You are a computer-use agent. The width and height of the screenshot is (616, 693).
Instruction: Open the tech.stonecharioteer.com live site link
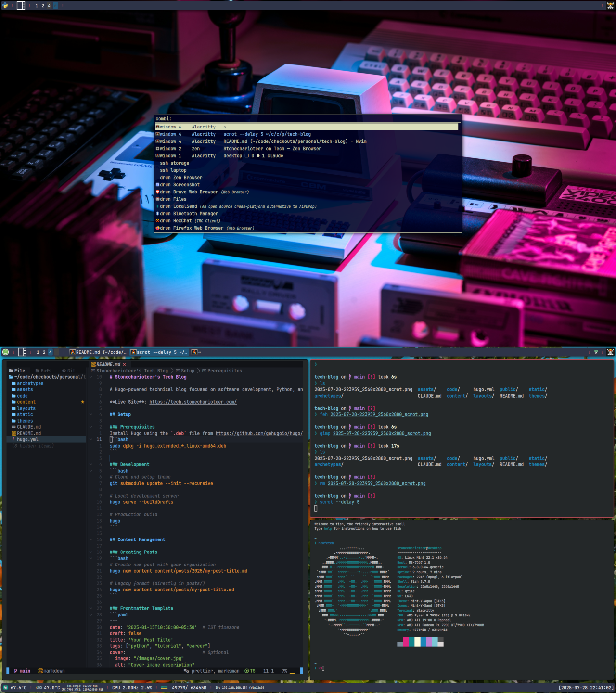[192, 402]
